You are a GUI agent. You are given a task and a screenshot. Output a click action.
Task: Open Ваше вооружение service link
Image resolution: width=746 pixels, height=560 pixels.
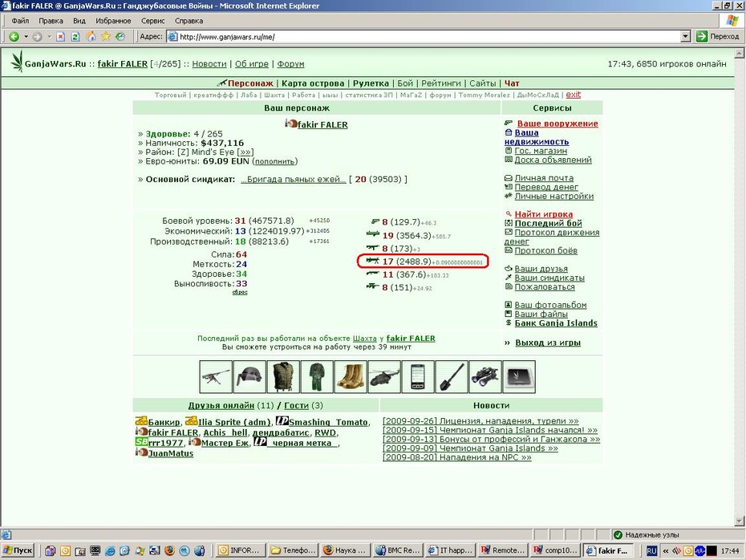pos(557,124)
